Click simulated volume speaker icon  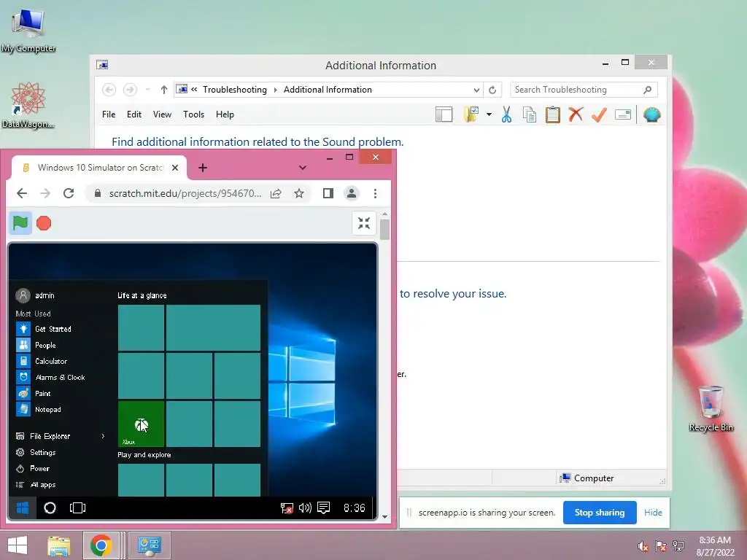click(x=305, y=508)
